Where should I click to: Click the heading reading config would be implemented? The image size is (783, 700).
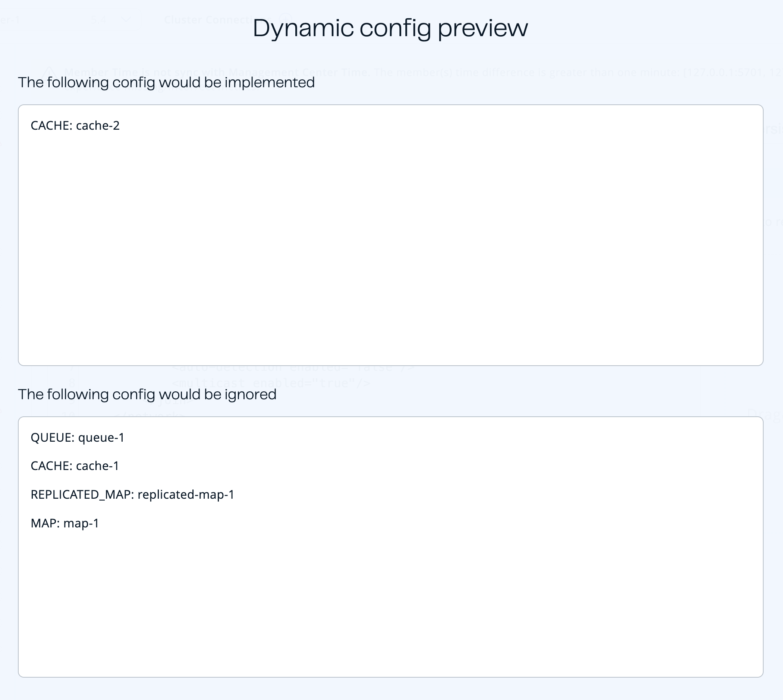tap(167, 82)
